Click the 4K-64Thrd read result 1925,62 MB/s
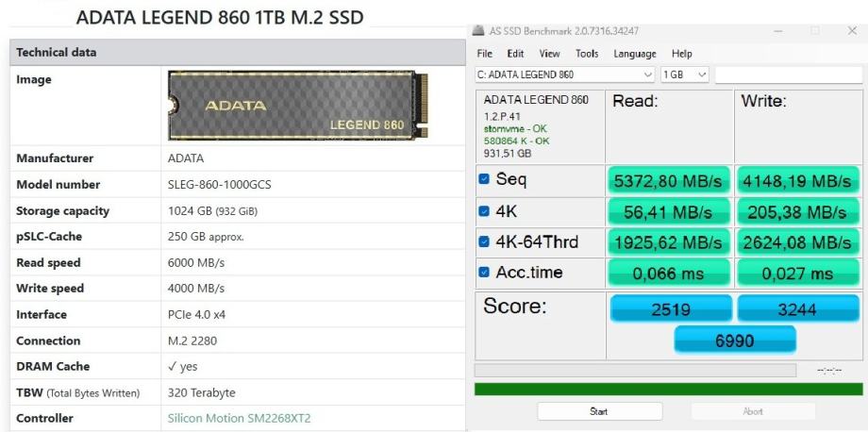The width and height of the screenshot is (868, 432). tap(669, 242)
